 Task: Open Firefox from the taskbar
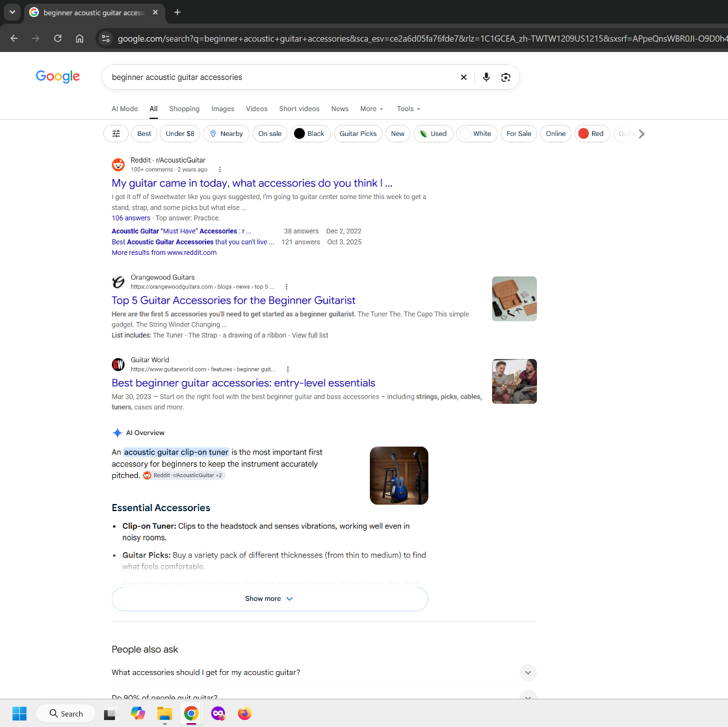point(244,713)
